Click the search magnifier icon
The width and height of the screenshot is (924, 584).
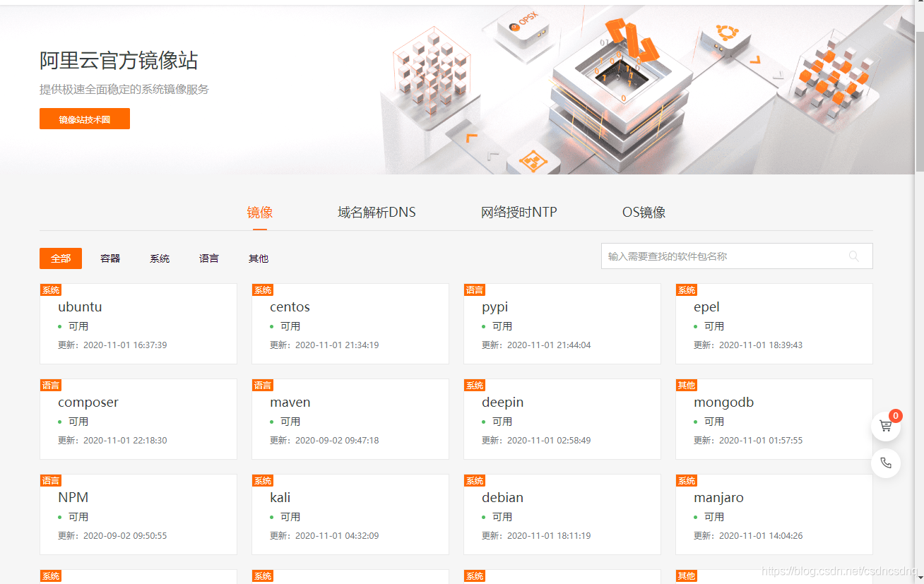click(854, 256)
